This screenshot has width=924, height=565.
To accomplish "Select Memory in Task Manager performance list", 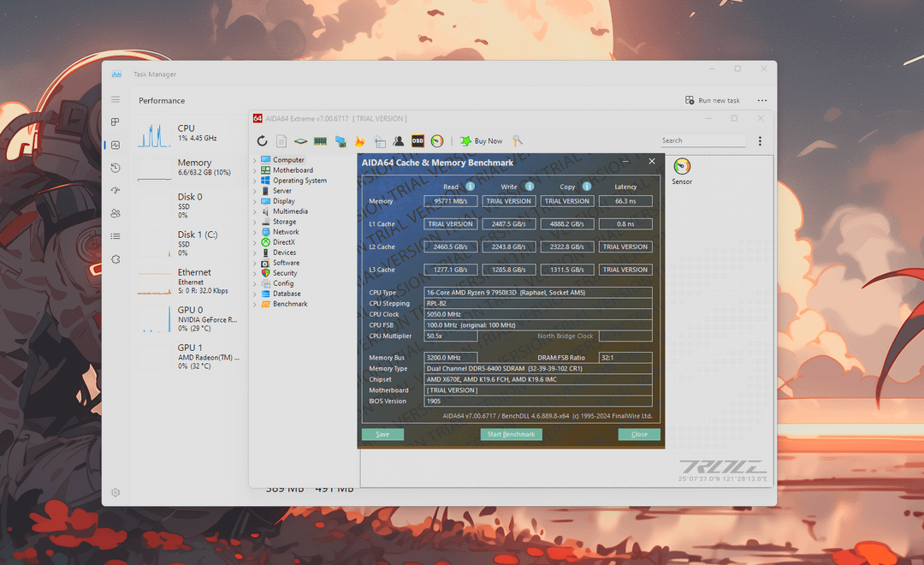I will [x=188, y=169].
